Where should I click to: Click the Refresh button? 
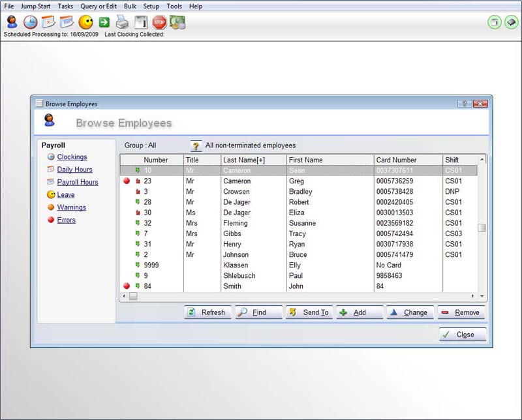tap(207, 312)
